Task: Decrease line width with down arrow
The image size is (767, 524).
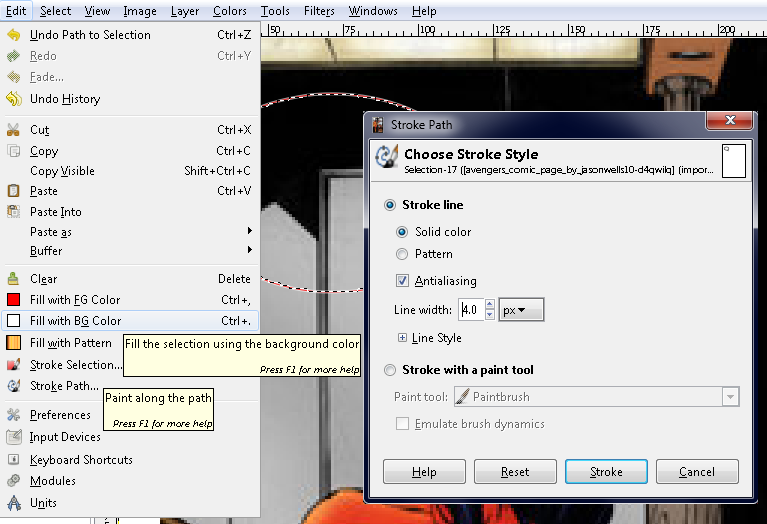Action: click(x=490, y=315)
